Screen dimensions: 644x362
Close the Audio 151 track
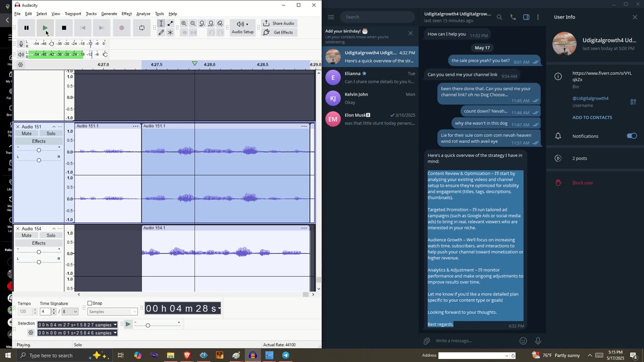click(18, 127)
